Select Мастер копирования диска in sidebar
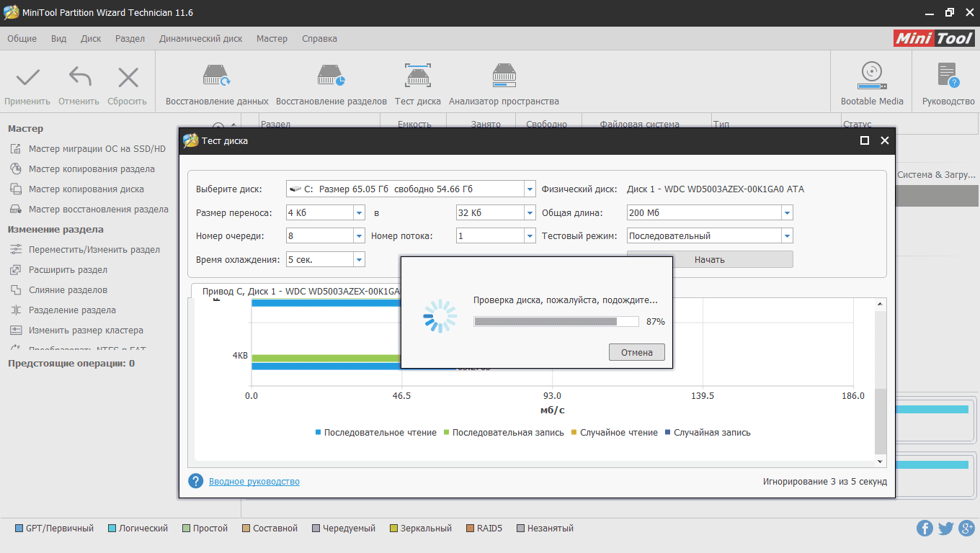The height and width of the screenshot is (553, 980). 86,189
